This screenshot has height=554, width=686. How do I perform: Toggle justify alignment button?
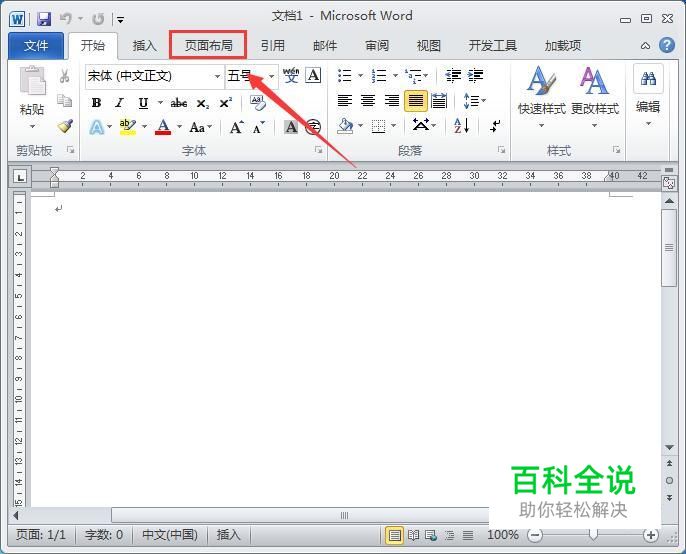pyautogui.click(x=416, y=101)
